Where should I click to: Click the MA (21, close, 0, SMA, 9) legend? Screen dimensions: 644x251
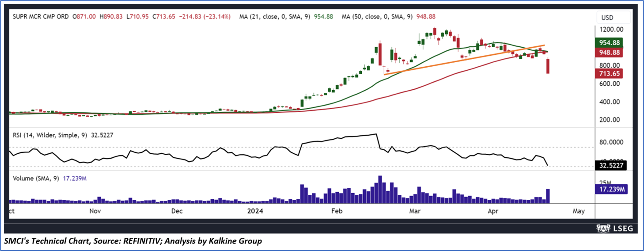[275, 17]
